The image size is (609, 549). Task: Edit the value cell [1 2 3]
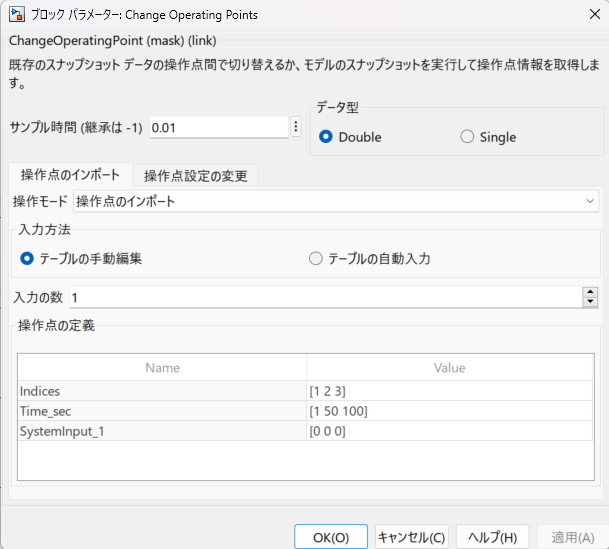tap(450, 391)
